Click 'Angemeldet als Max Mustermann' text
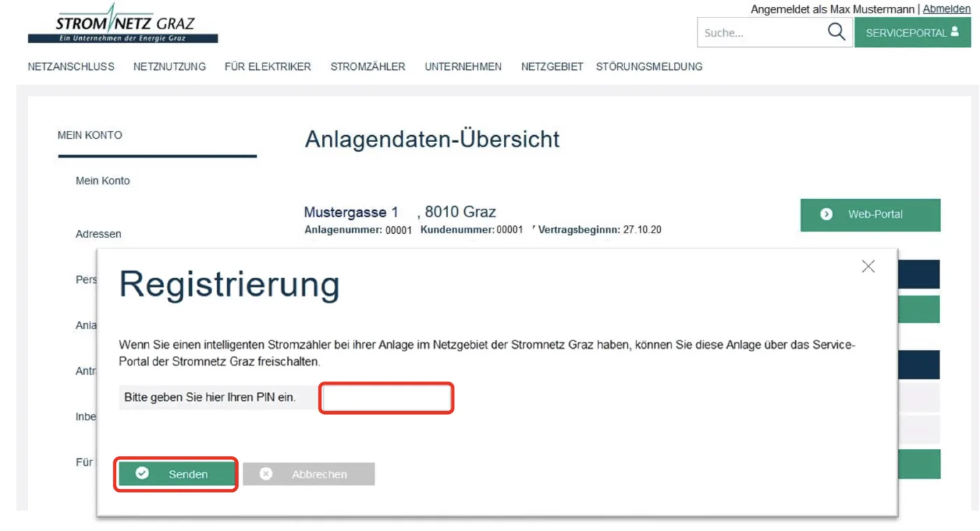 832,9
